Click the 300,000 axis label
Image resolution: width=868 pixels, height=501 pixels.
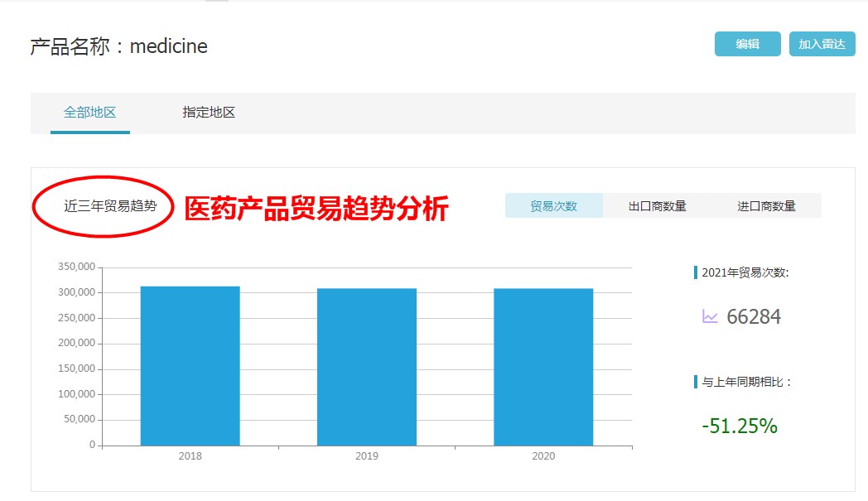coord(76,292)
